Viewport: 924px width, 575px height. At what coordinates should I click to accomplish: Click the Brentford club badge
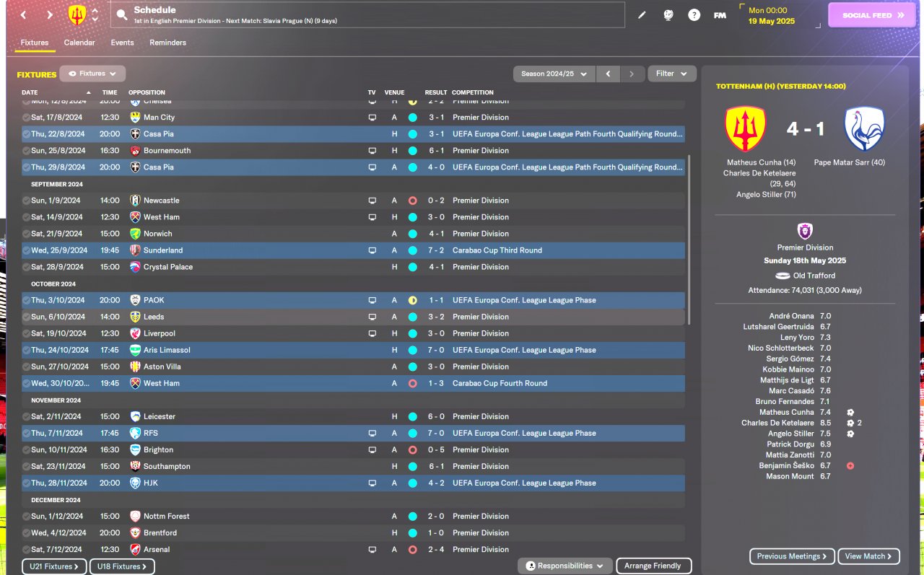(x=135, y=533)
